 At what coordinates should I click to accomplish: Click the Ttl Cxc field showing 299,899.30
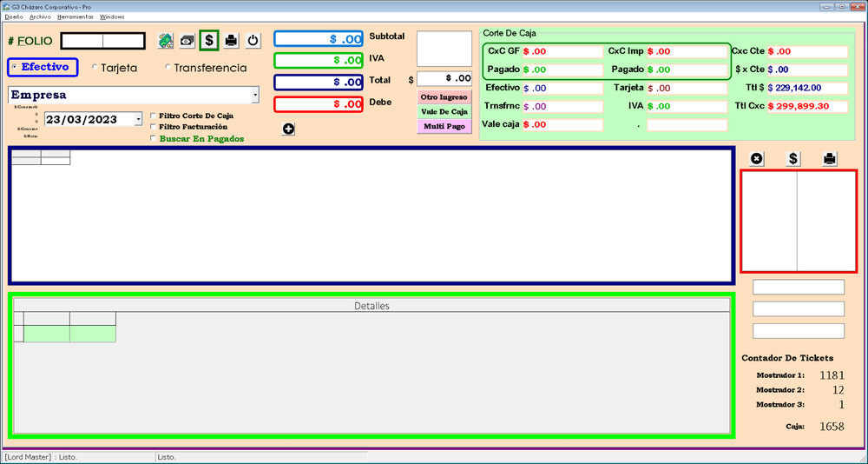pos(807,106)
